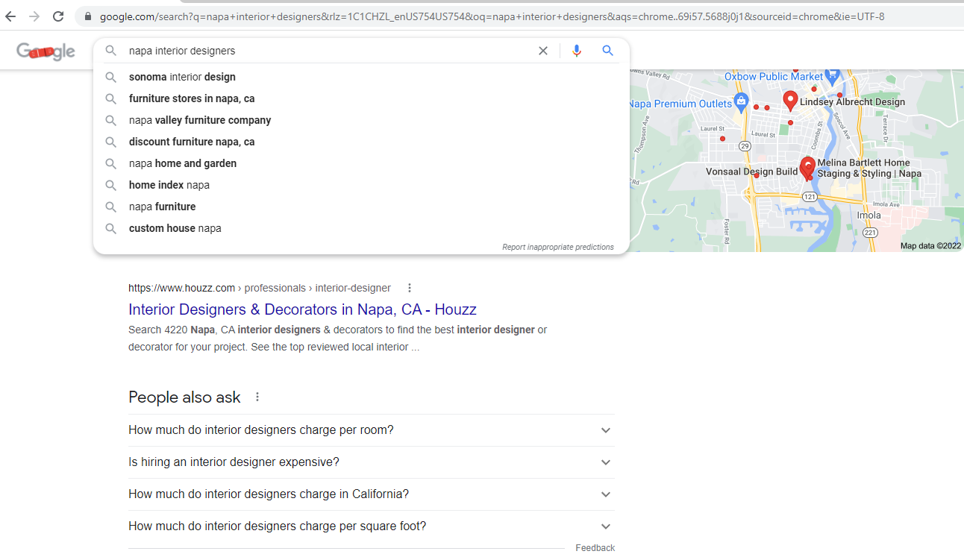The width and height of the screenshot is (964, 560).
Task: Open three-dot menu beside Houzz result
Action: pyautogui.click(x=409, y=288)
